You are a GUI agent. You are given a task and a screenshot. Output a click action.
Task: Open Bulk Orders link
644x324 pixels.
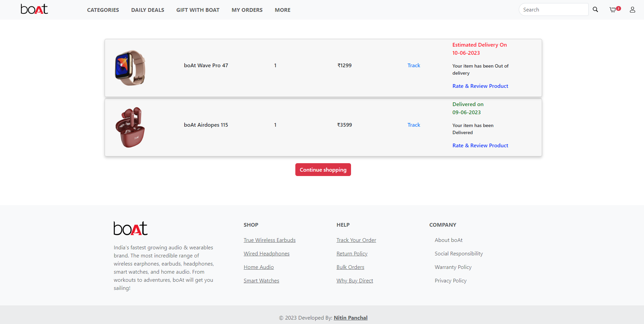[x=350, y=267]
